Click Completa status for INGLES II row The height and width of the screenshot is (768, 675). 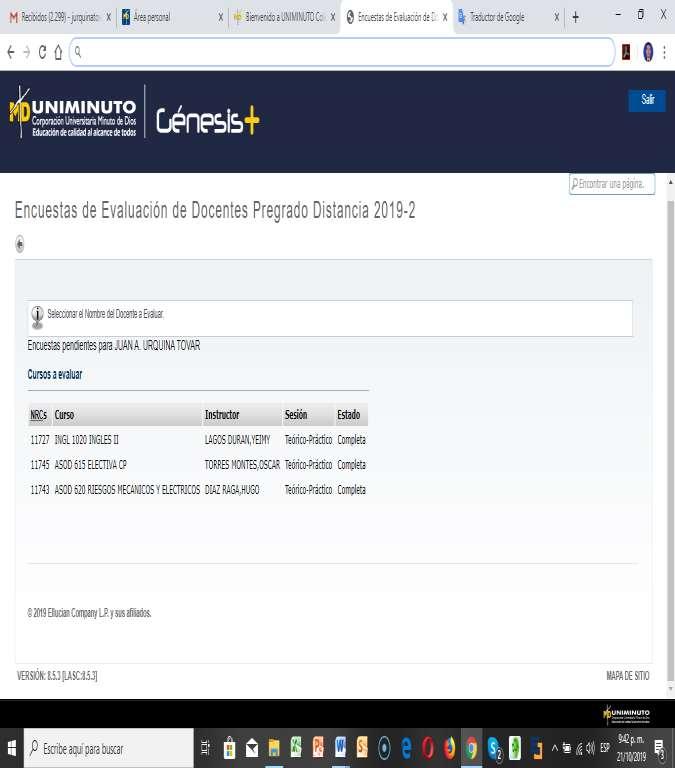click(351, 440)
